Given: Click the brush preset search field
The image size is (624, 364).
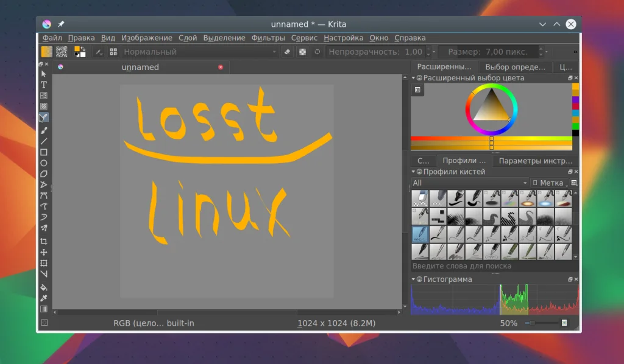Looking at the screenshot, I should tap(492, 266).
